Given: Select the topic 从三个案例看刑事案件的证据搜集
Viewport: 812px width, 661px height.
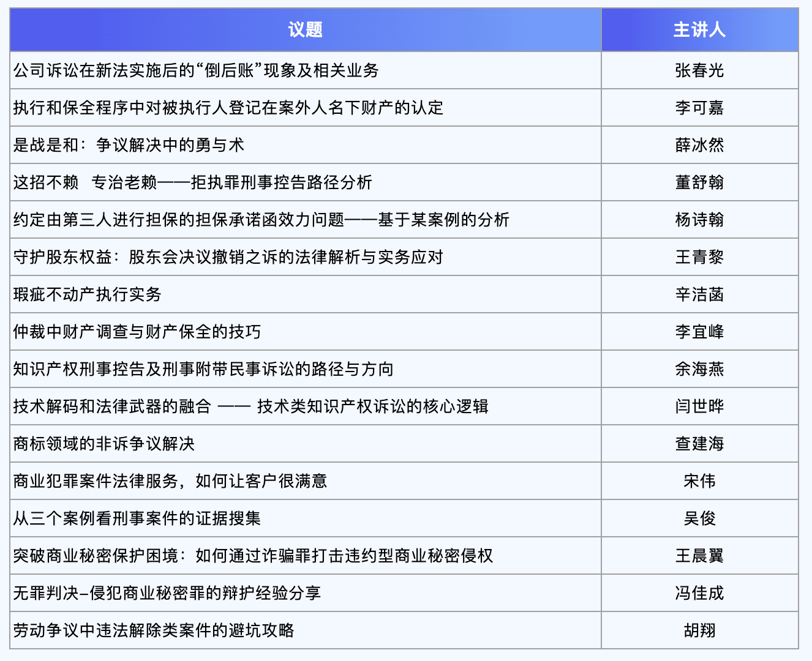Looking at the screenshot, I should pyautogui.click(x=137, y=518).
